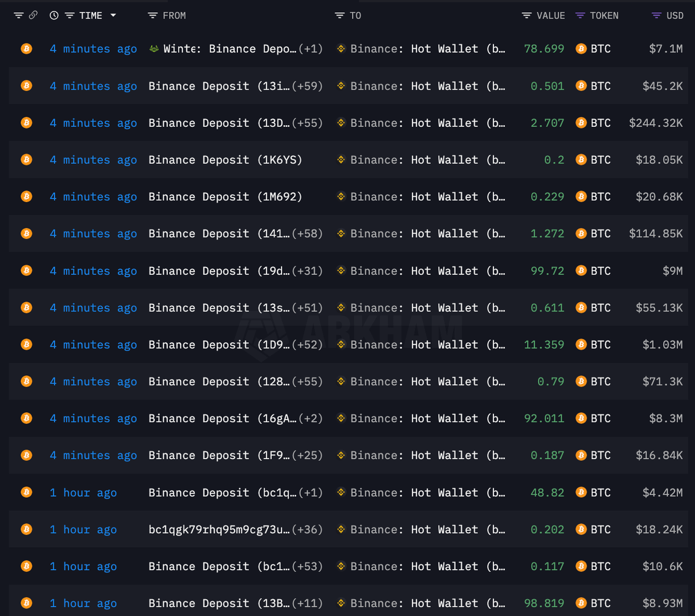Click the $114.85K USD amount
Screen dimensions: 695x616
pos(656,233)
